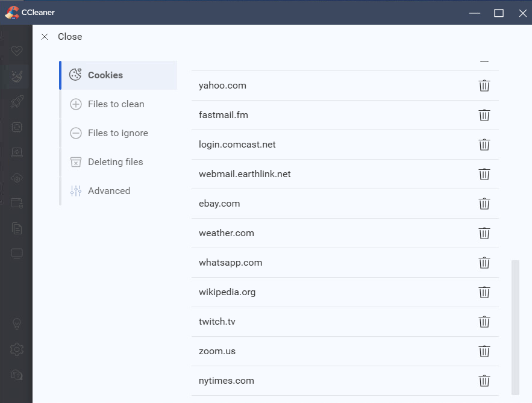Click the trash icon for login.comcast.net
532x403 pixels.
tap(484, 145)
